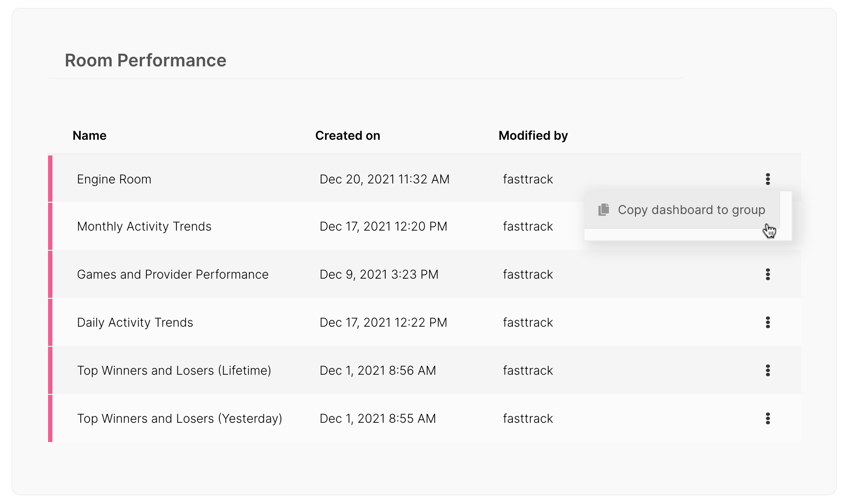Screen dimensions: 847x504
Task: Sort by the Name column header
Action: point(90,135)
